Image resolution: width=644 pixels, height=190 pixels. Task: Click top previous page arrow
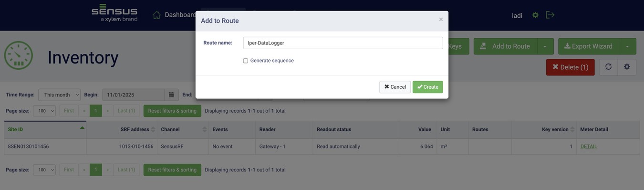click(x=84, y=111)
